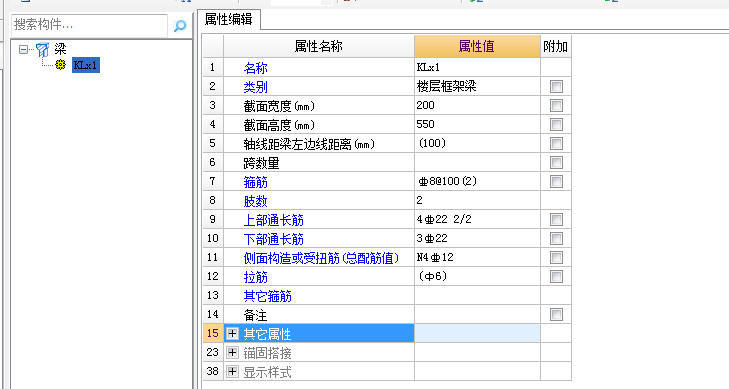Click the 类别 property link
This screenshot has height=389, width=729.
[x=255, y=87]
